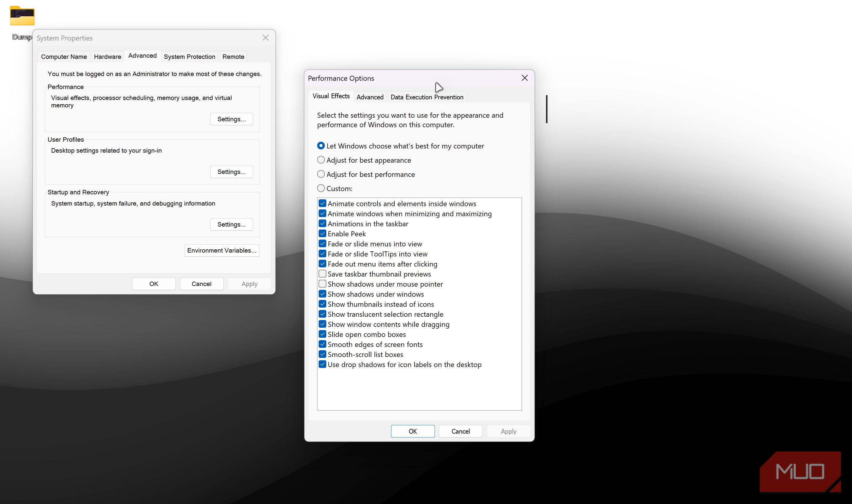Select Adjust for best appearance
This screenshot has height=504, width=852.
pyautogui.click(x=364, y=160)
